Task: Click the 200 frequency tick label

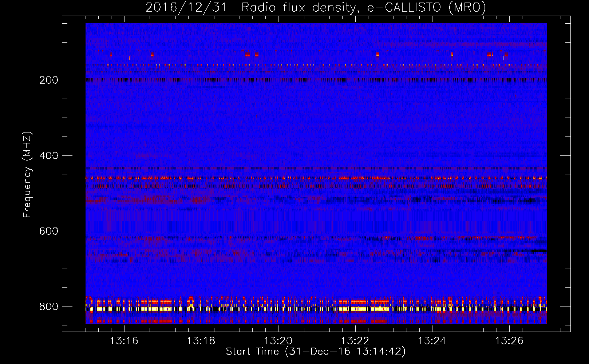Action: coord(49,80)
